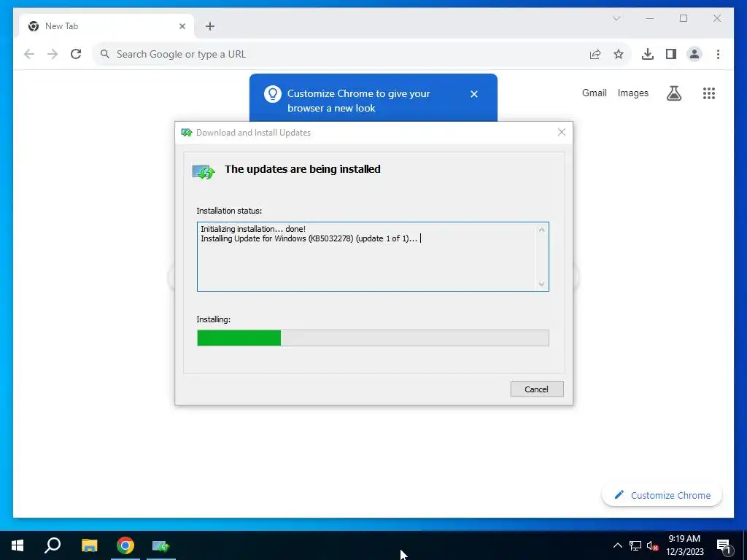Click the updates header icon
747x560 pixels.
click(x=204, y=171)
